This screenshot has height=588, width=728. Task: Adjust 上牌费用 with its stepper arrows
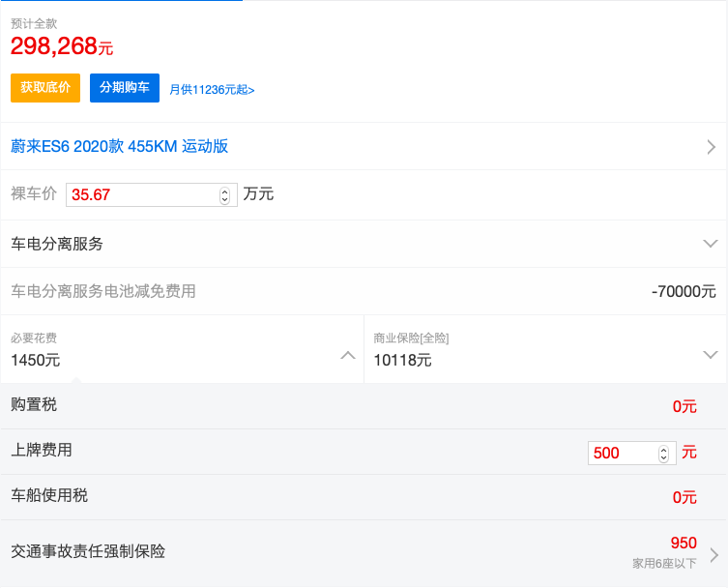click(x=663, y=454)
